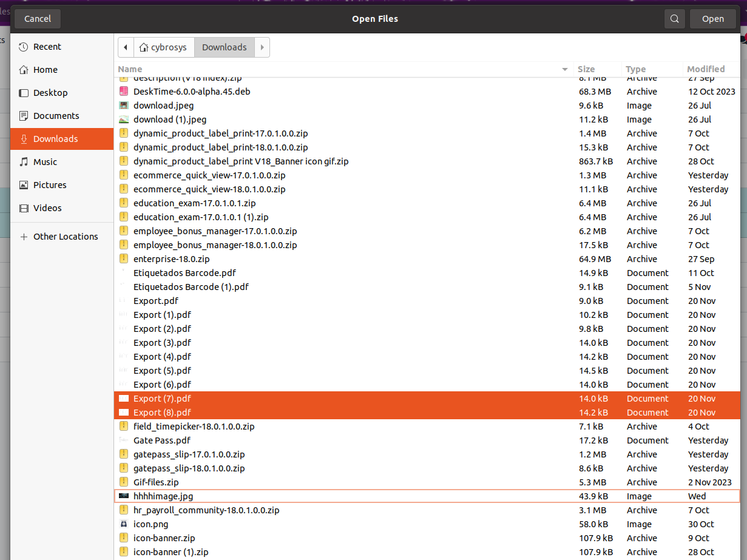Click the icon.png thumbnail icon
The height and width of the screenshot is (560, 747).
tap(124, 524)
